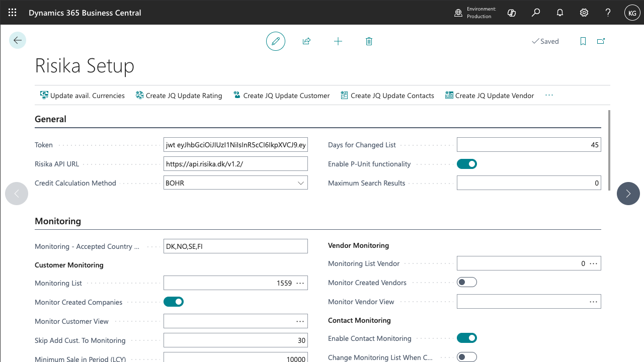This screenshot has width=644, height=362.
Task: Click Minimum Sale in Period field
Action: click(235, 358)
